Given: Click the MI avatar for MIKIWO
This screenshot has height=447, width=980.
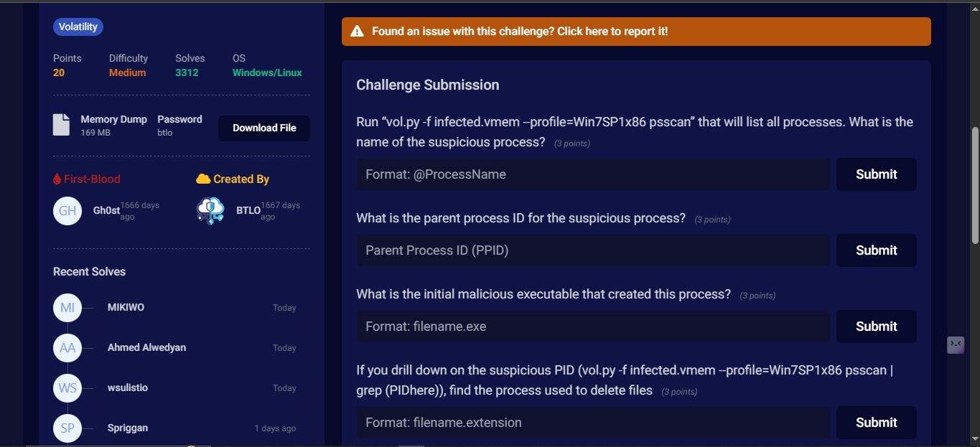Looking at the screenshot, I should point(67,308).
